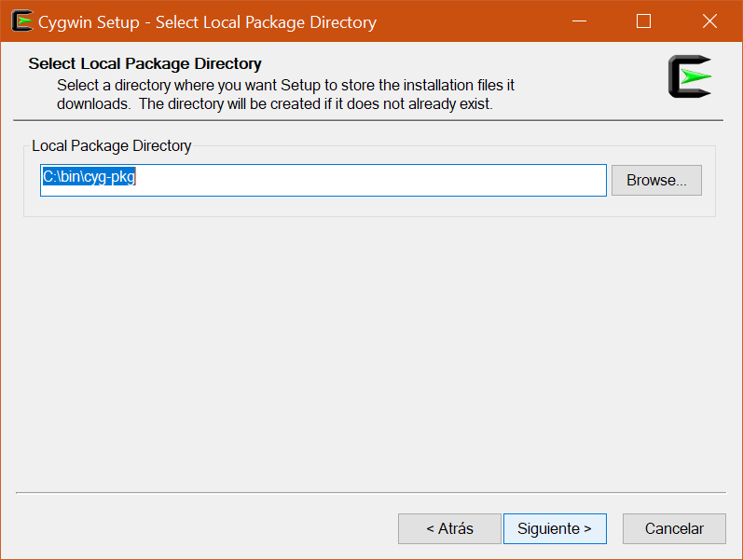Image resolution: width=743 pixels, height=560 pixels.
Task: Minimize the Cygwin Setup window
Action: pos(579,21)
